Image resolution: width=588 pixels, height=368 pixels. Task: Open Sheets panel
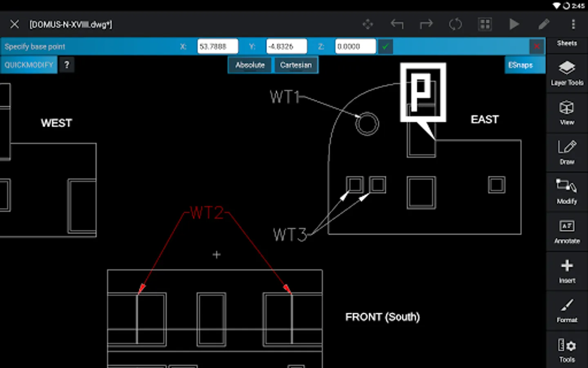tap(567, 43)
